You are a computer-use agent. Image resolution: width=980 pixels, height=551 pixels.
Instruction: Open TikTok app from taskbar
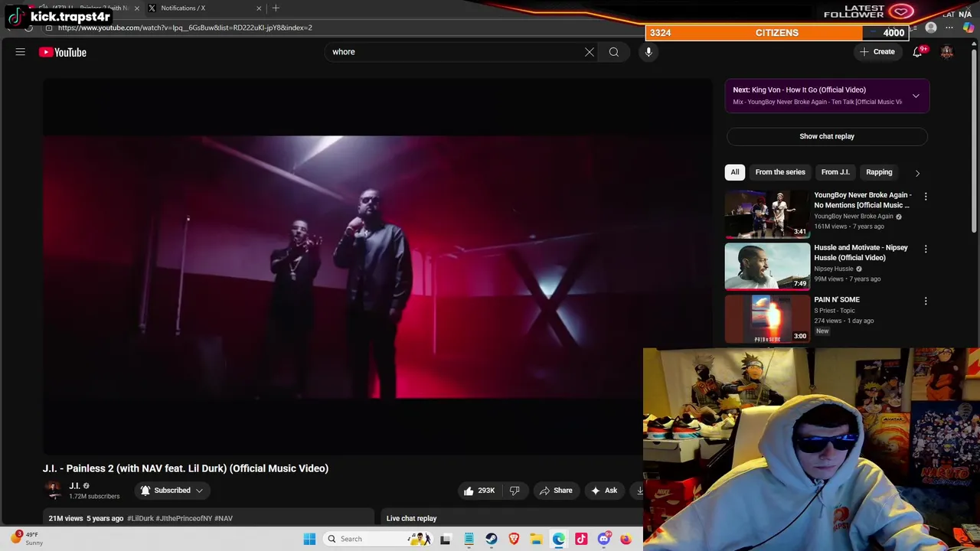click(581, 539)
